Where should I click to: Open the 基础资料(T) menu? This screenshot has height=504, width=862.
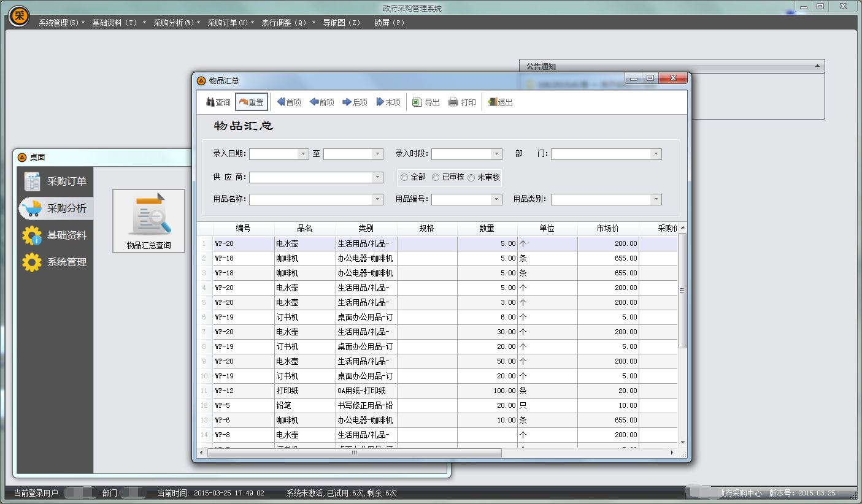point(118,23)
